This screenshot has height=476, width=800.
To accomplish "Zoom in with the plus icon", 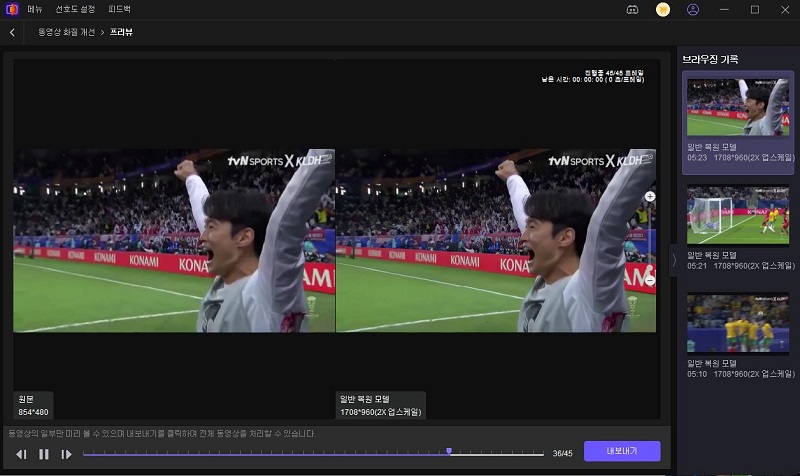I will pyautogui.click(x=650, y=196).
